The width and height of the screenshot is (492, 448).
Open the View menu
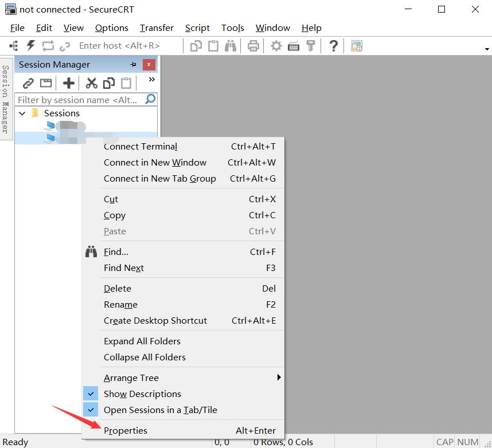coord(73,28)
